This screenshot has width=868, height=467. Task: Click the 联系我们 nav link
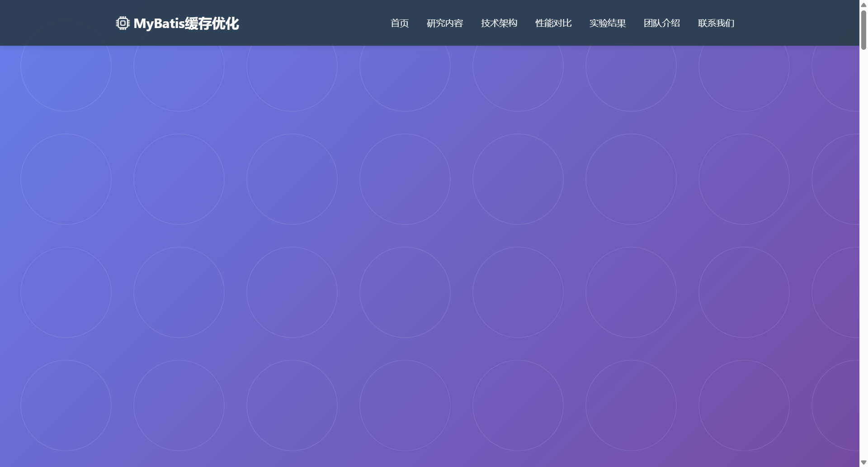716,23
